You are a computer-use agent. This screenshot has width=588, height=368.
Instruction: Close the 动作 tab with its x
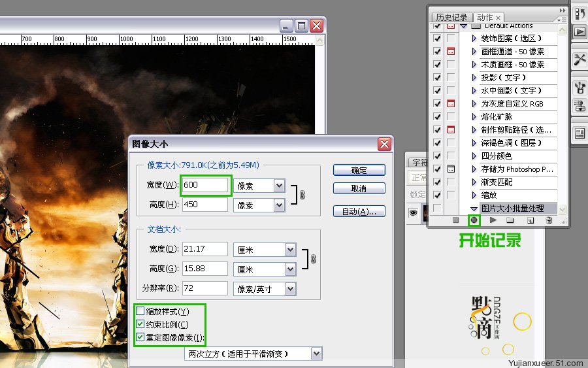(498, 18)
